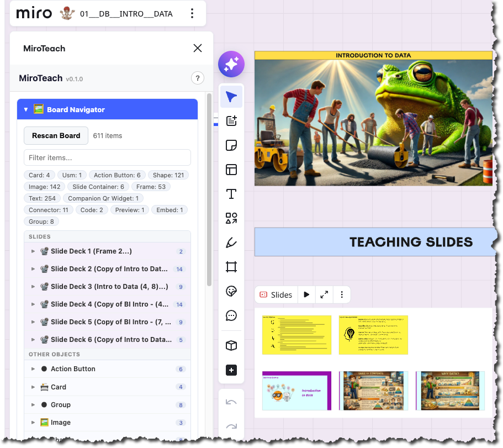
Task: Play the Slides presentation
Action: (306, 294)
